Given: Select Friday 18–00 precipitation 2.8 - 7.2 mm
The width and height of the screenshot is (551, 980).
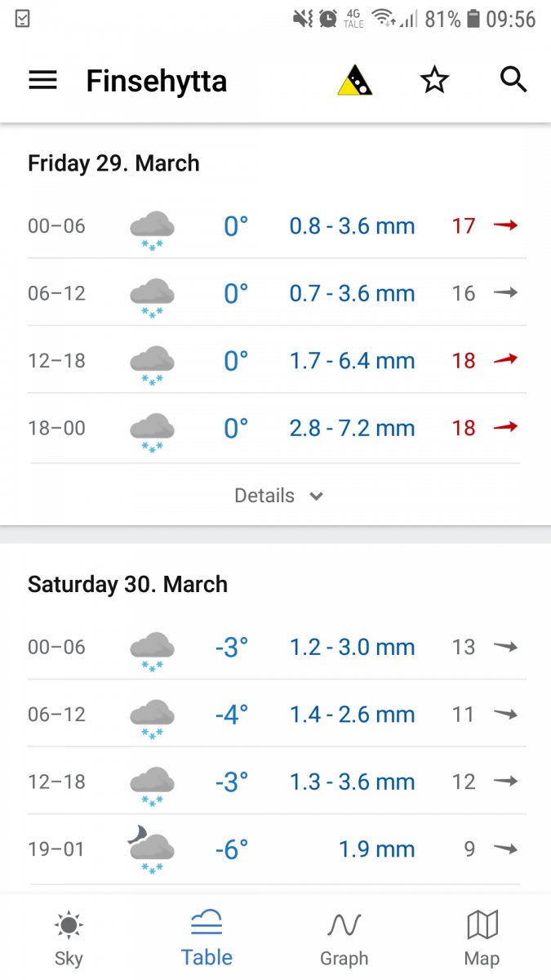Looking at the screenshot, I should (x=352, y=428).
